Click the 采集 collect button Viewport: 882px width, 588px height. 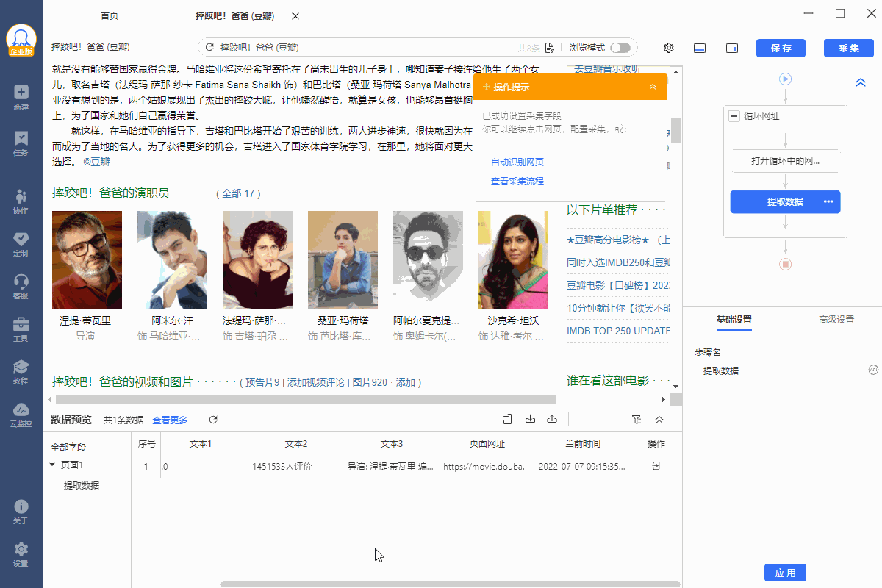[x=848, y=48]
